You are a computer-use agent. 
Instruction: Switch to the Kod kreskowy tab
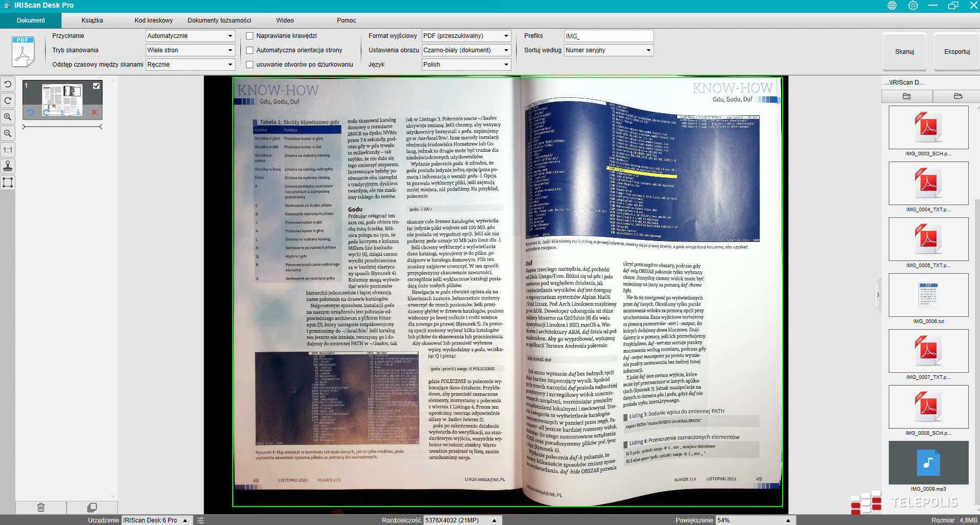pyautogui.click(x=153, y=21)
